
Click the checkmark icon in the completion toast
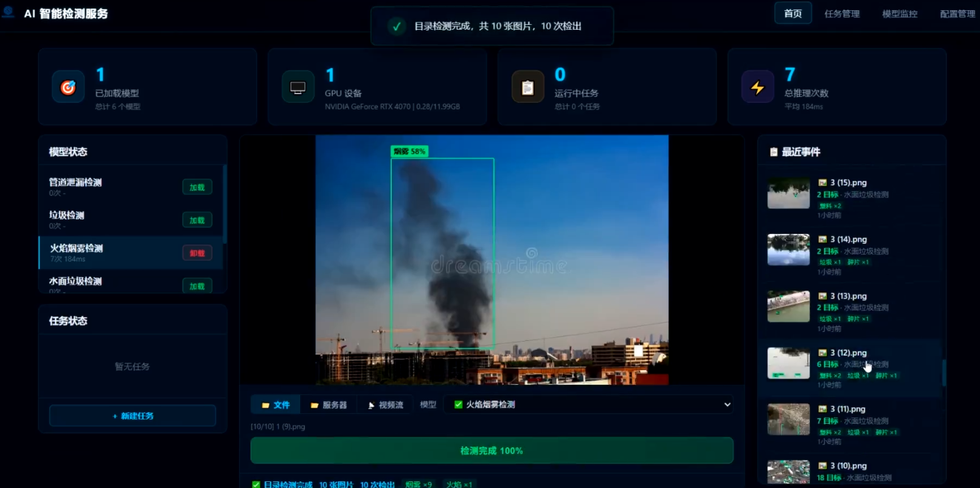click(397, 26)
